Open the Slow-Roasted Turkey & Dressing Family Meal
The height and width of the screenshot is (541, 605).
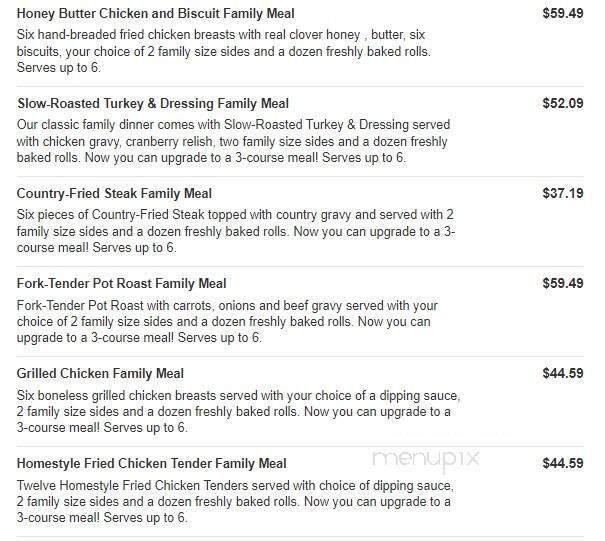[x=153, y=104]
